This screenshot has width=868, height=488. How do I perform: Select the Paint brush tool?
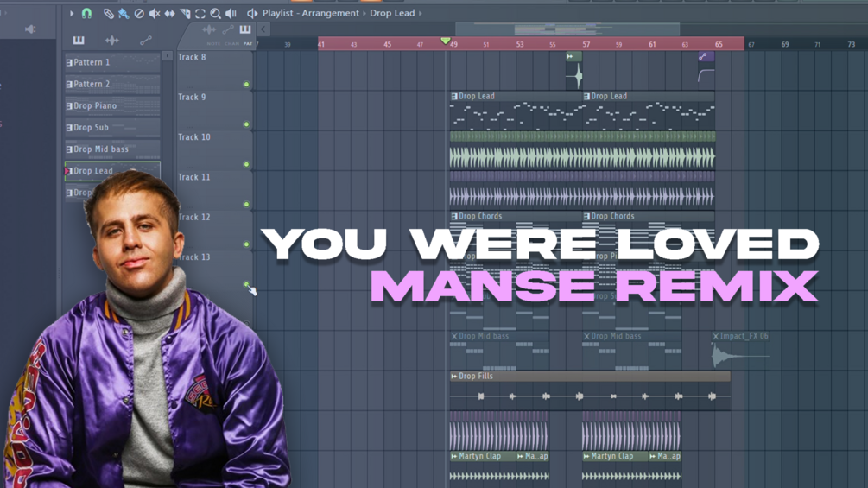pos(124,13)
